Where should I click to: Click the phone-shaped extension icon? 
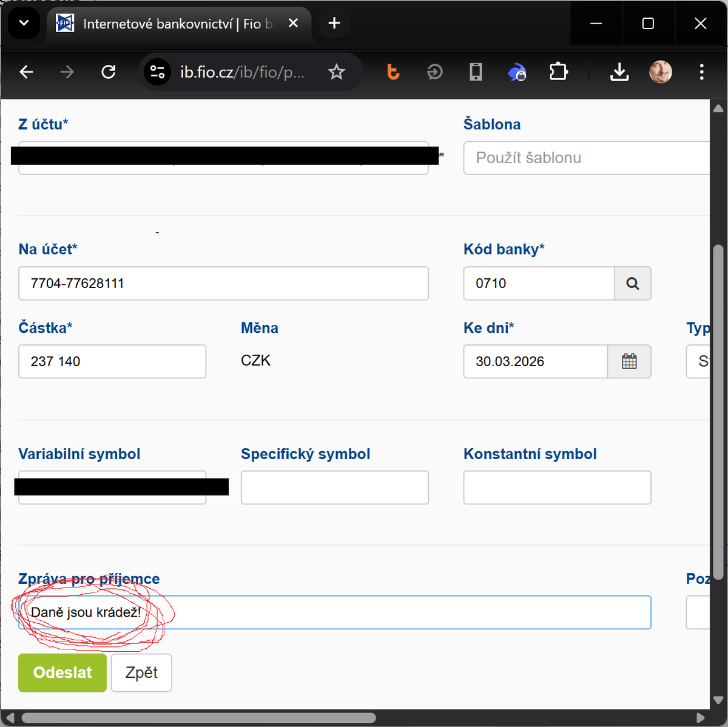[476, 72]
